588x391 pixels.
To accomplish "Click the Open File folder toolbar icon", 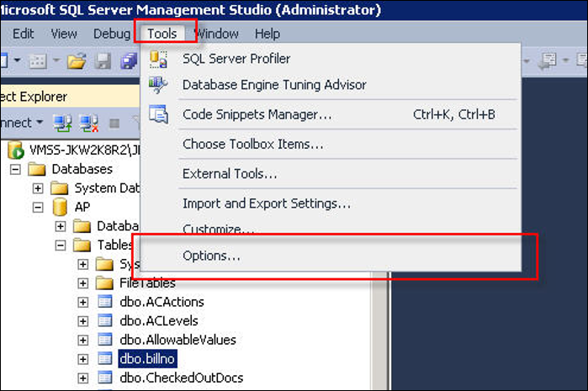I will (x=77, y=61).
